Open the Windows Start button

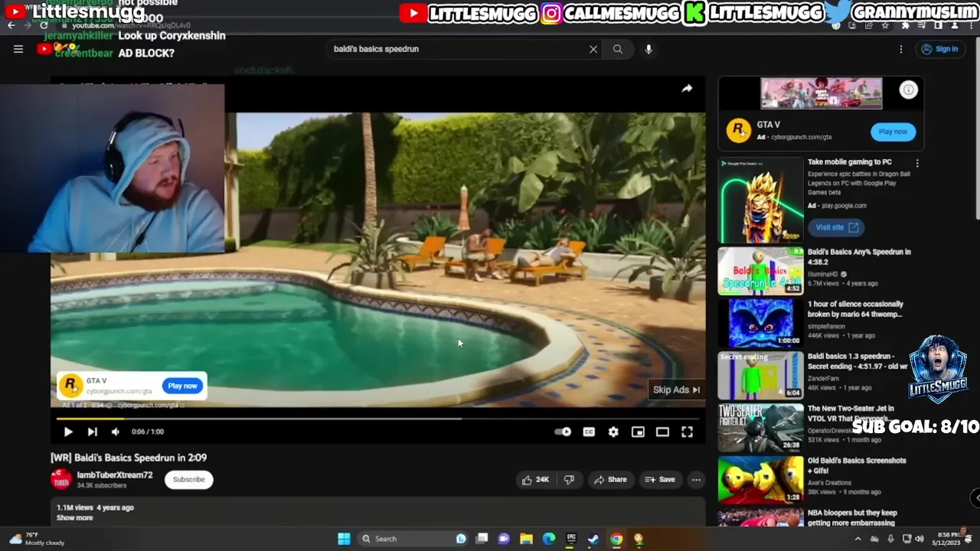pos(344,539)
